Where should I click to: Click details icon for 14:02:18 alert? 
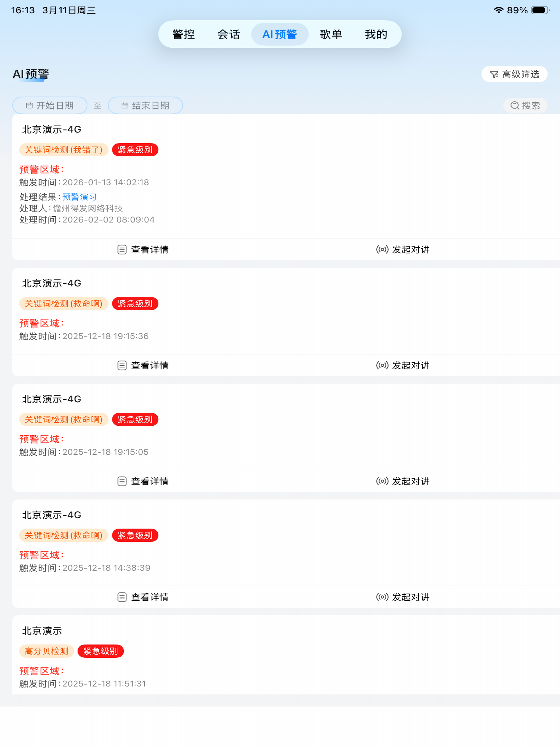click(122, 249)
